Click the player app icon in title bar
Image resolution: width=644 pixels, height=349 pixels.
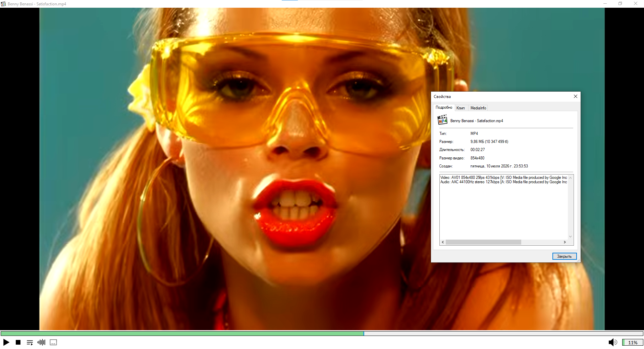tap(3, 4)
